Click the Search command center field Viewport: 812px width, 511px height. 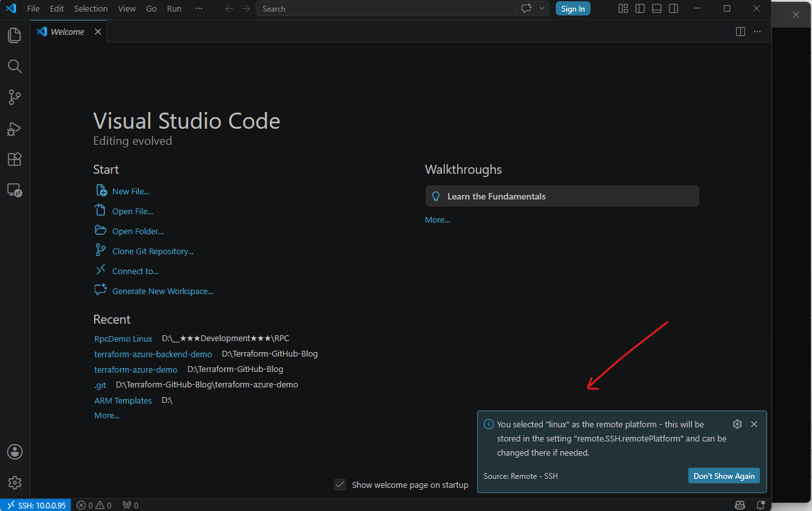(386, 8)
